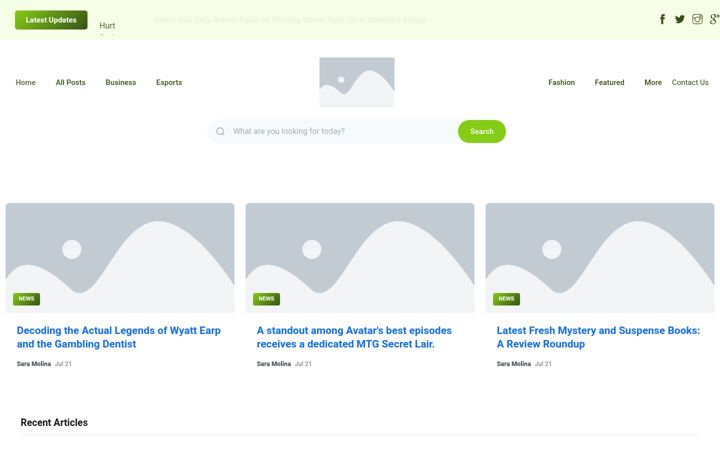Open the Instagram social icon
Viewport: 720px width, 450px height.
(x=697, y=19)
